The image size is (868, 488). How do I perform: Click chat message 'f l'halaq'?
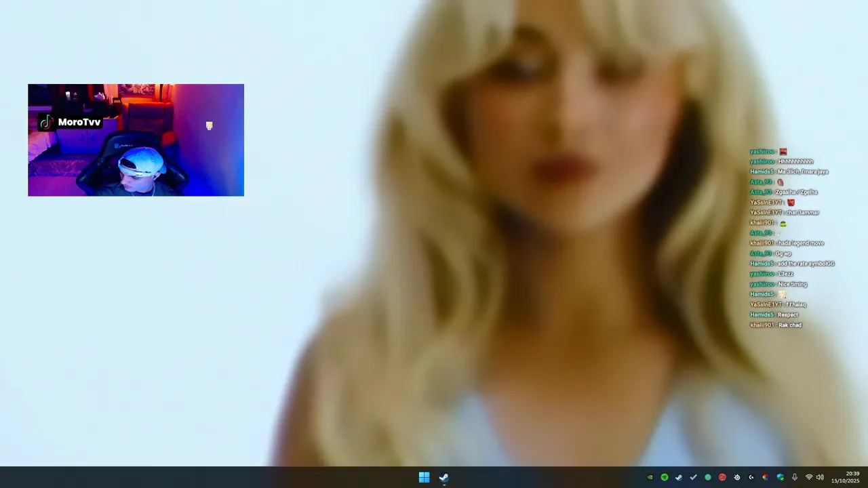[x=796, y=304]
